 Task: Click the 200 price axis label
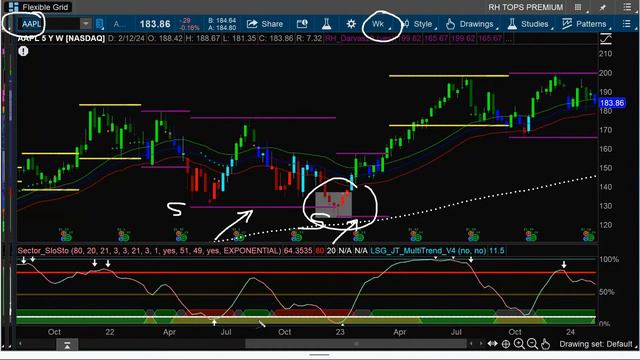(605, 73)
